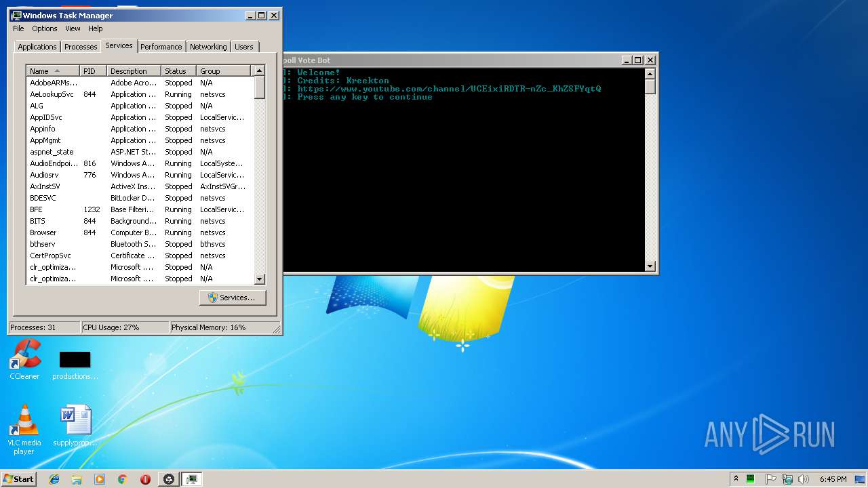Show hidden tray icons arrow
This screenshot has width=868, height=488.
coord(736,479)
